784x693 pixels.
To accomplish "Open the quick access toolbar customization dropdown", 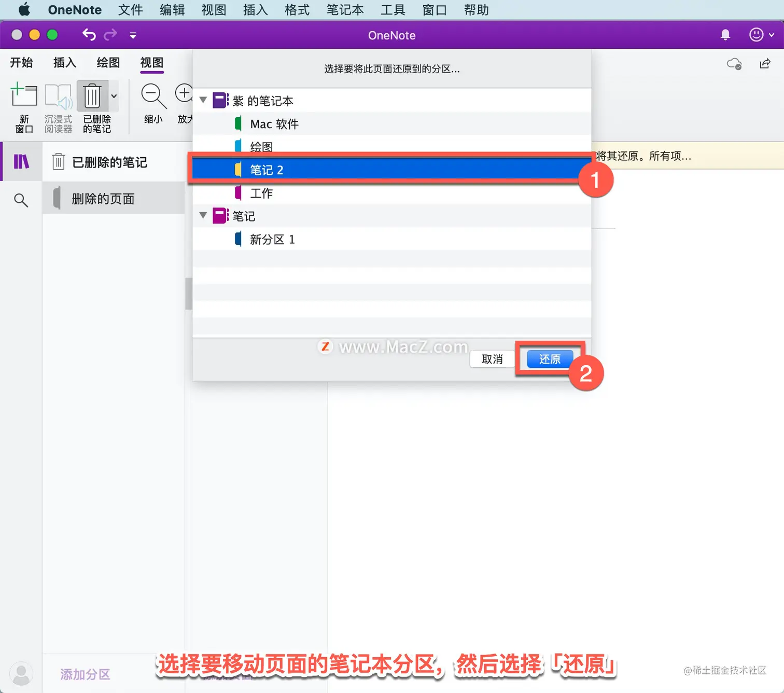I will 133,35.
